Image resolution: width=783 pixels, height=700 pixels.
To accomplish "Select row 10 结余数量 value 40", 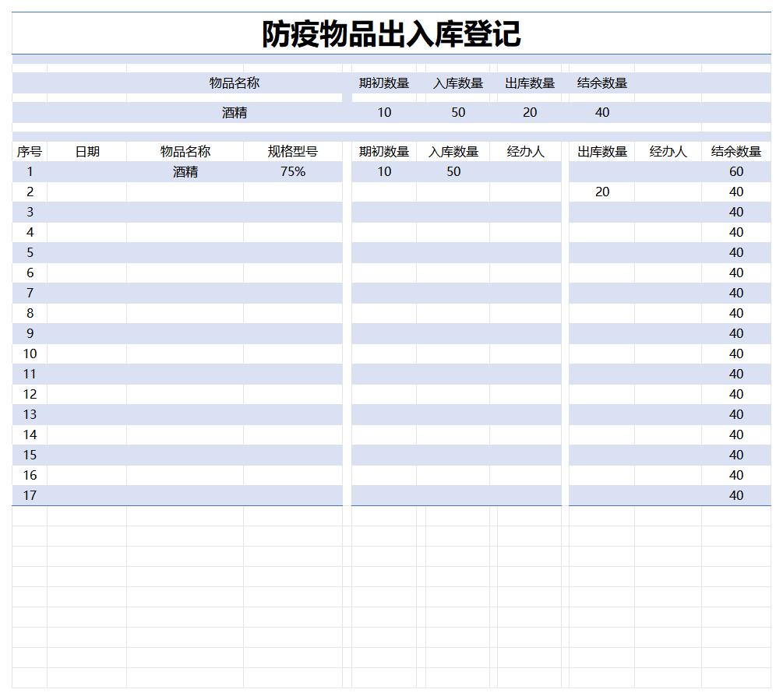I will click(x=736, y=354).
